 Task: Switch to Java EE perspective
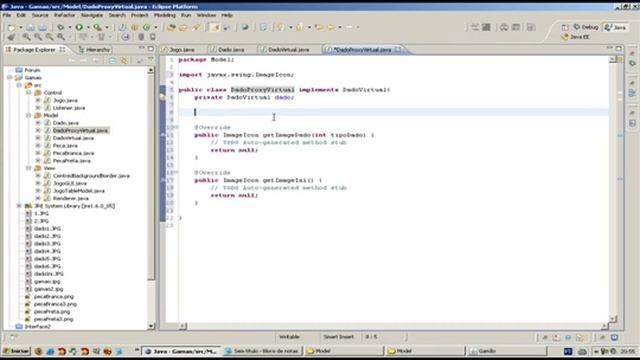click(576, 37)
